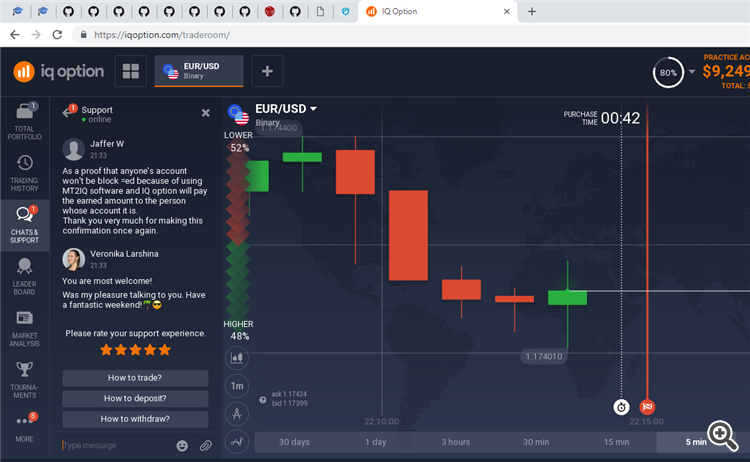Add a new asset tab with plus

pos(267,71)
